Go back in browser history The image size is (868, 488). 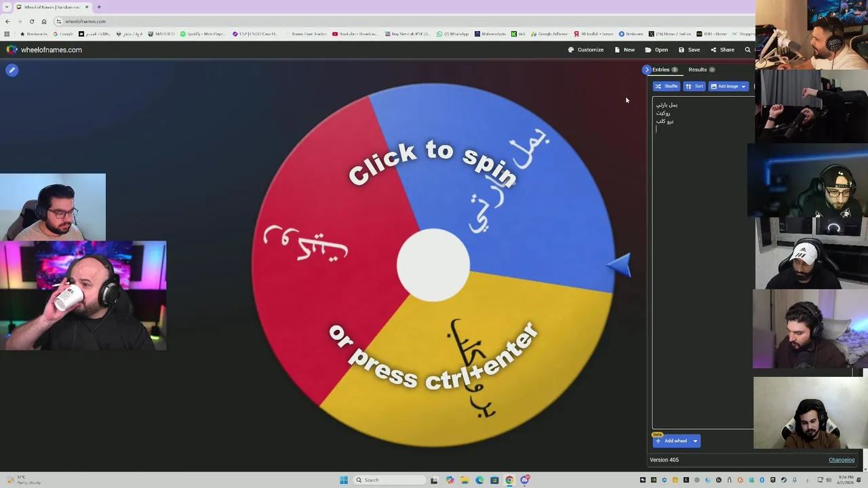tap(7, 21)
